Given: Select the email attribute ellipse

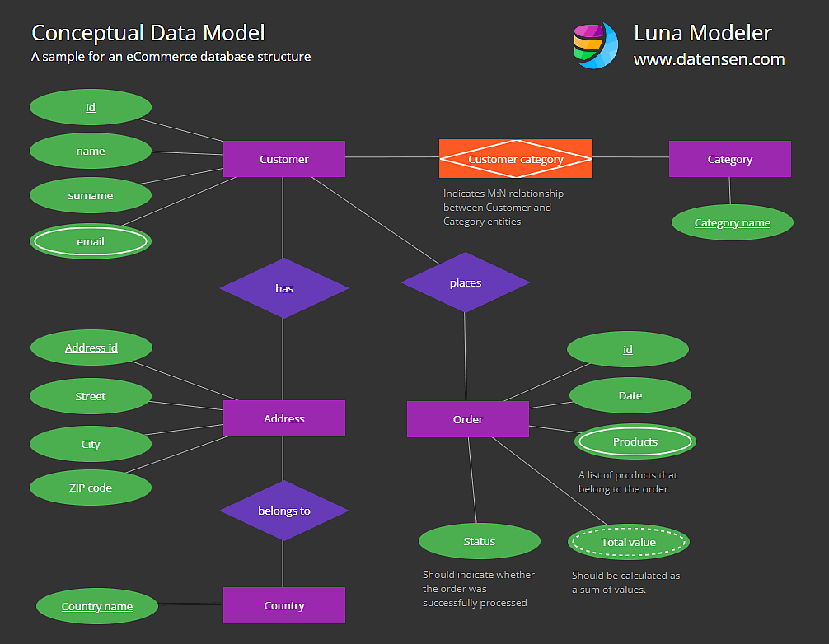Looking at the screenshot, I should click(x=91, y=241).
